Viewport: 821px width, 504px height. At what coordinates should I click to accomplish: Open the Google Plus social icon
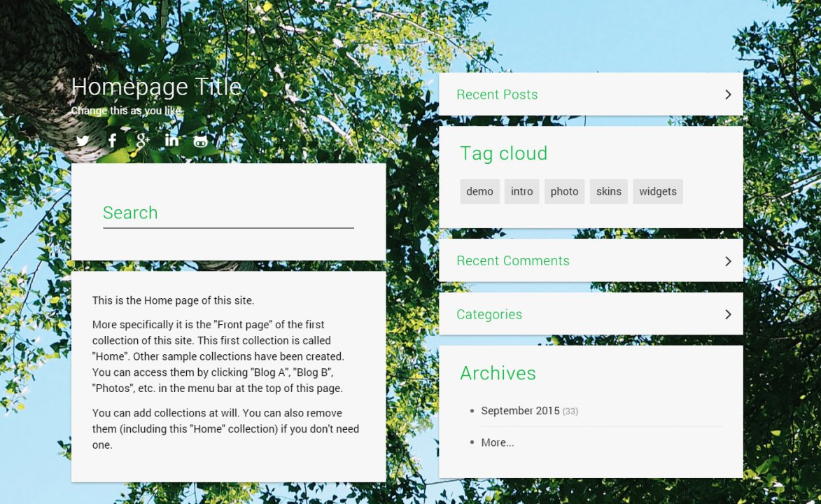[x=142, y=141]
